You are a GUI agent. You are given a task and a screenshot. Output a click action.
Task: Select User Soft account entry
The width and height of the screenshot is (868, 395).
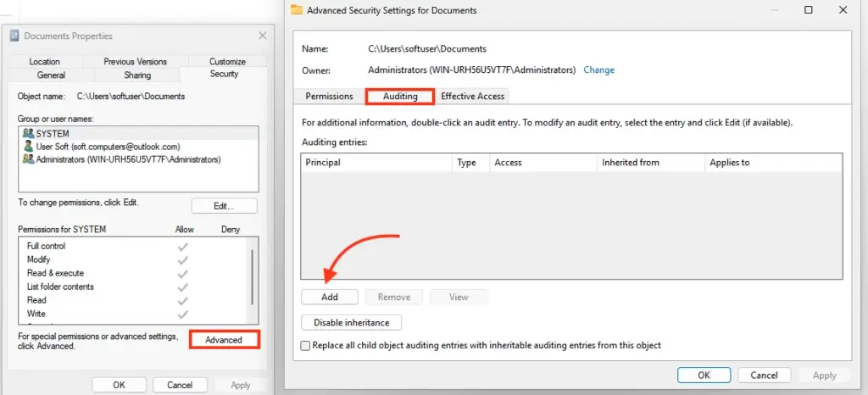108,147
